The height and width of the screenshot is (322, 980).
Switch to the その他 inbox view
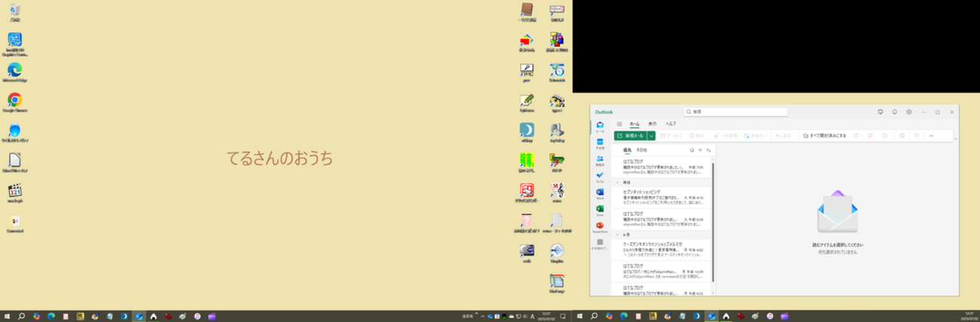coord(642,150)
